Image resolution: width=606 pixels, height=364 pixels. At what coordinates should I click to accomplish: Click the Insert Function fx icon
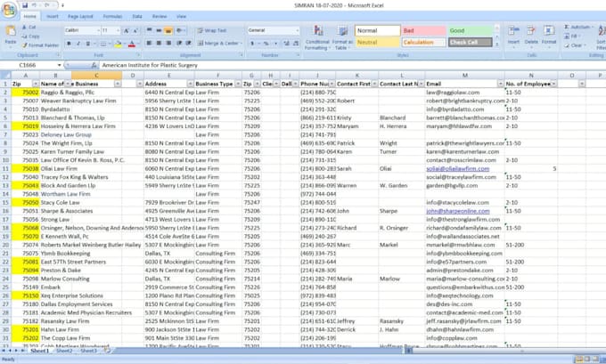click(x=94, y=65)
